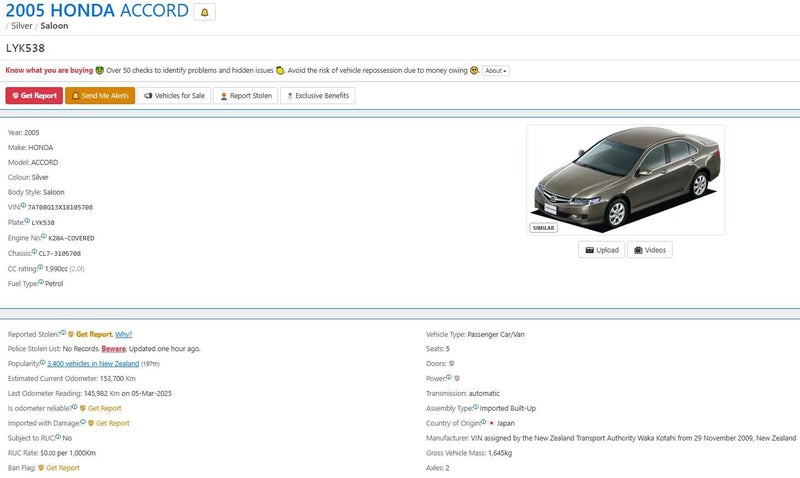Screen dimensions: 800x478
Task: Click the info icon beside Engine No
Action: point(43,237)
